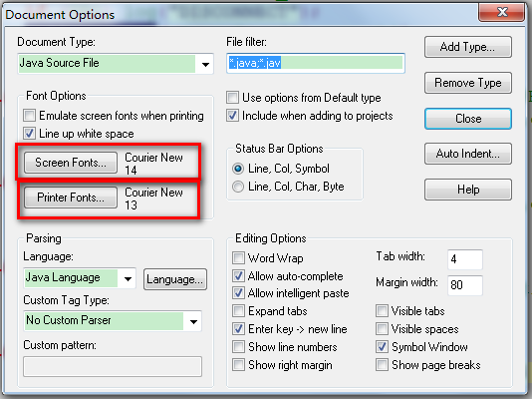Click the Margin width input field
The image size is (532, 399).
tap(465, 285)
